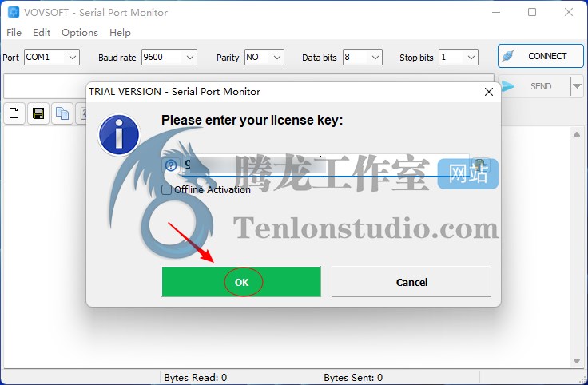Open the Stop bits dropdown

459,58
